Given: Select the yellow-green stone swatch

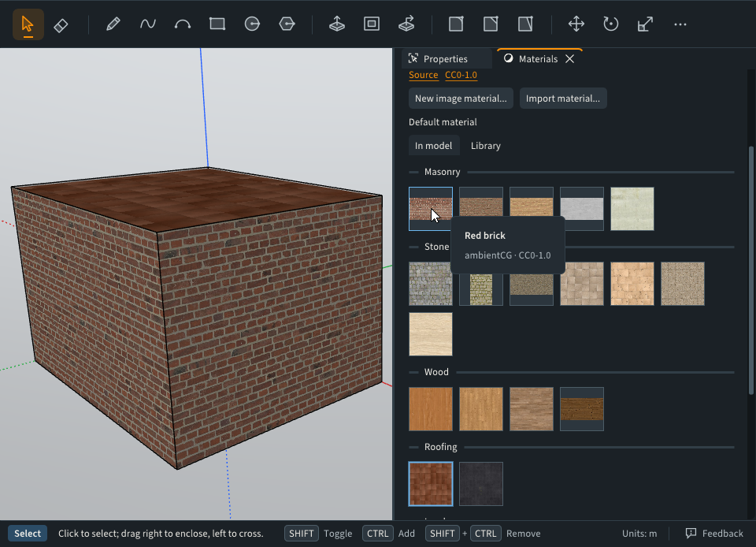Looking at the screenshot, I should pos(481,289).
